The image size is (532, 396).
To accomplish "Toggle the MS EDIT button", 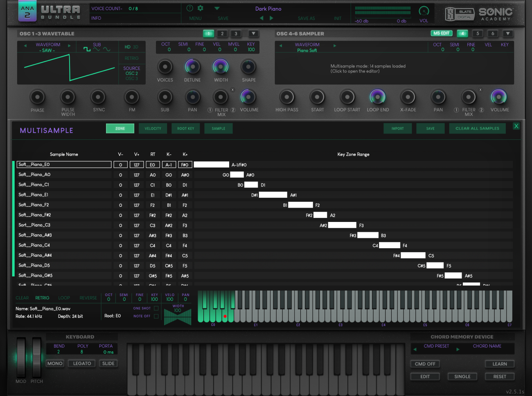I will click(442, 33).
